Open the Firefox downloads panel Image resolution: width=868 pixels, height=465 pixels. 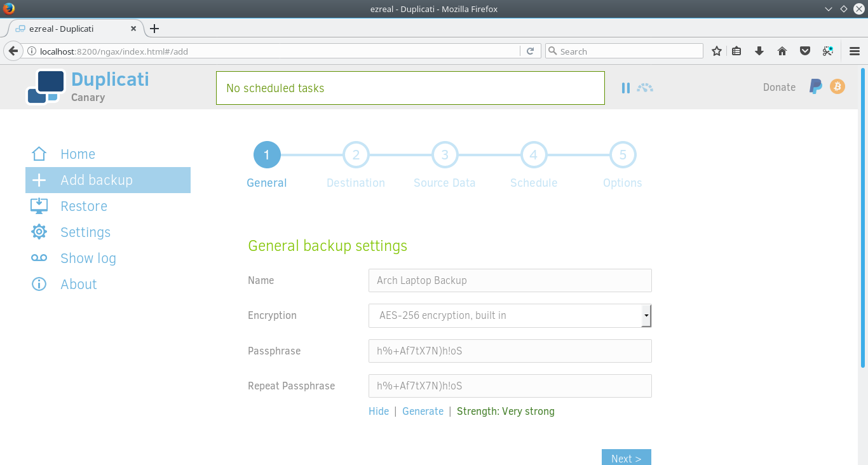[759, 51]
